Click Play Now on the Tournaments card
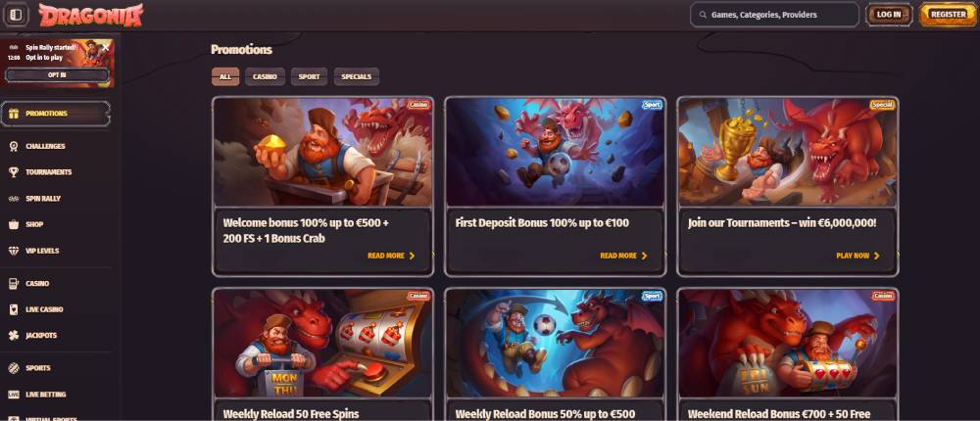980x421 pixels. [858, 256]
